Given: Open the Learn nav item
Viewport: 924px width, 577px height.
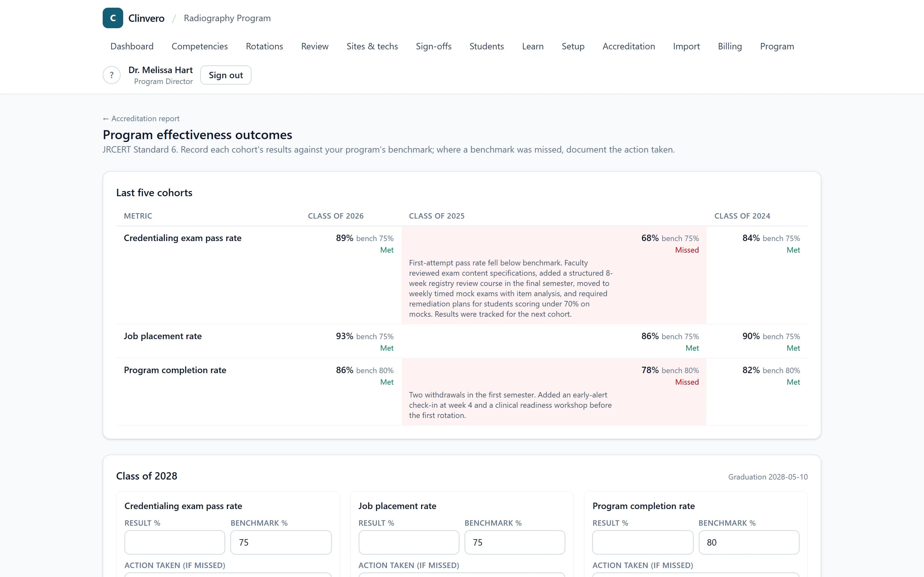Looking at the screenshot, I should tap(533, 46).
